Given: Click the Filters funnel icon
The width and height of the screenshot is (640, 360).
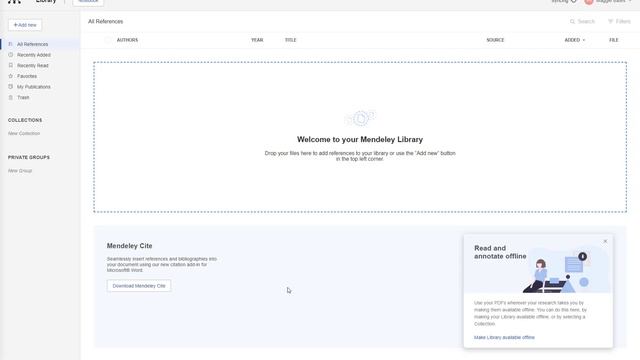Looking at the screenshot, I should click(611, 21).
